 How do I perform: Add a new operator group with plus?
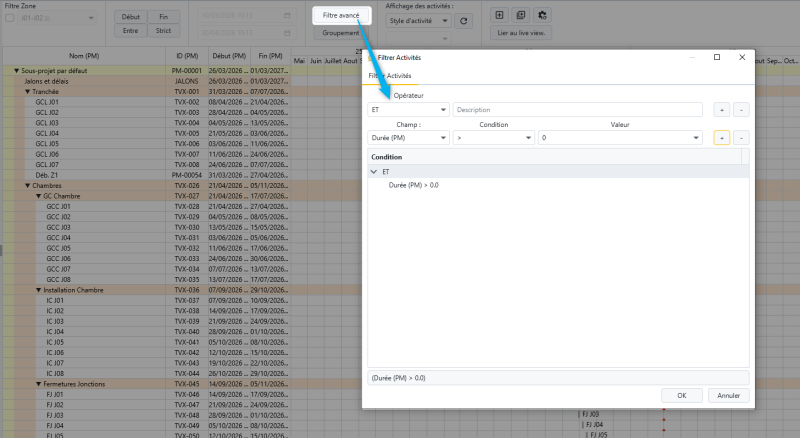click(722, 109)
